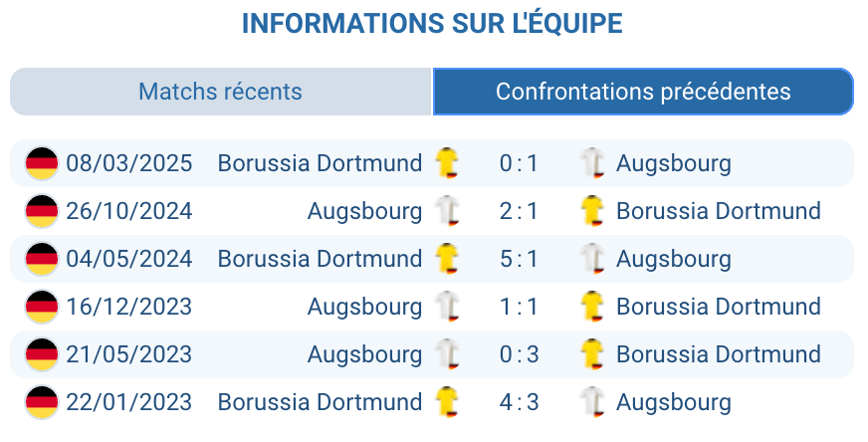Screen dimensions: 868x442
Task: Click Borussia Dortmund in the 26/10/2024 row
Action: click(718, 211)
